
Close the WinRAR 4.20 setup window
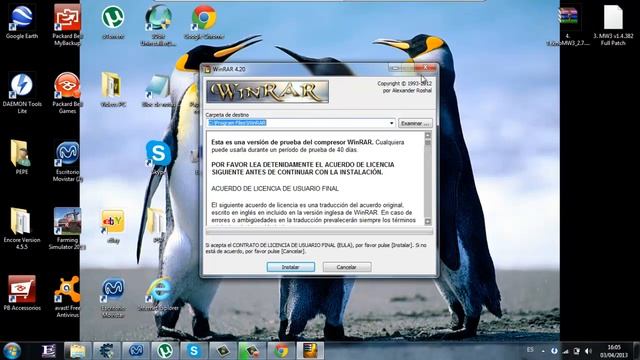click(x=426, y=68)
